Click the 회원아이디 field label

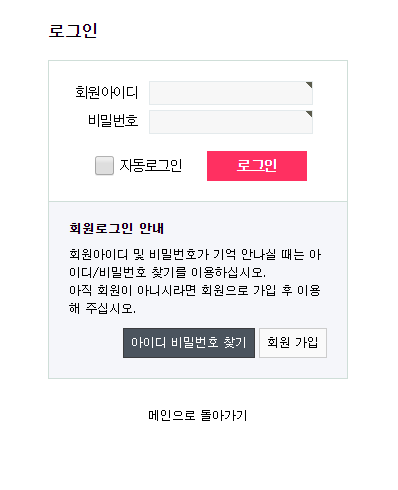pos(106,92)
